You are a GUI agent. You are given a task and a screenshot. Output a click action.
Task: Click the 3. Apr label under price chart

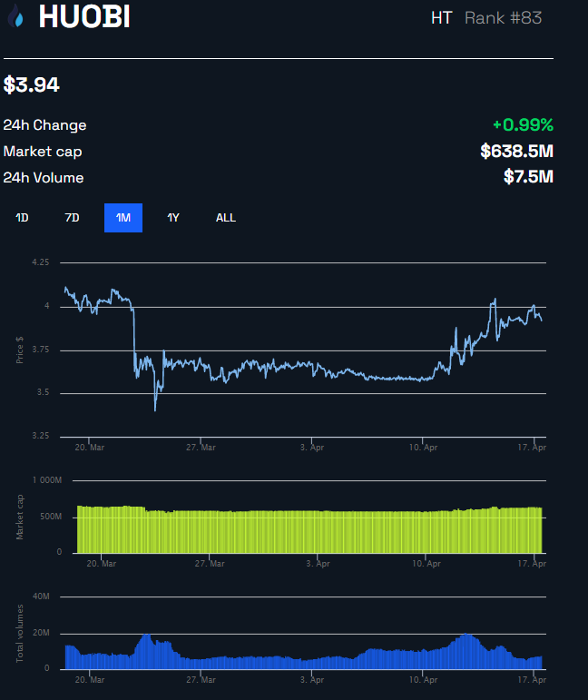312,447
